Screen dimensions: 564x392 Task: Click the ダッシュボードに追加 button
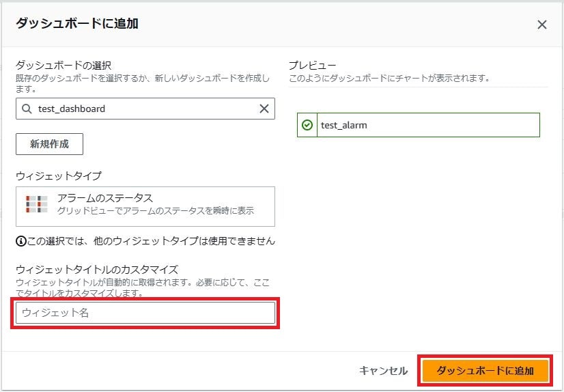pos(485,371)
